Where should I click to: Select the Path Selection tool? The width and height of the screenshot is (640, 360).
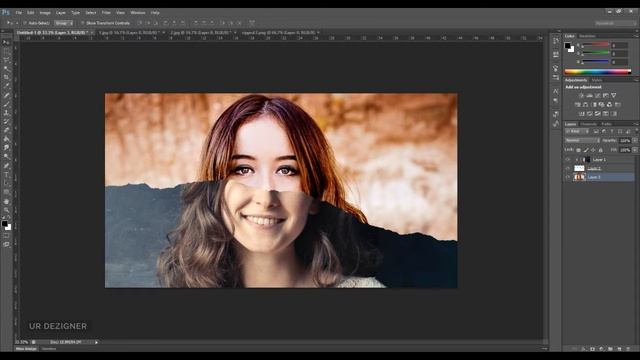pos(6,183)
